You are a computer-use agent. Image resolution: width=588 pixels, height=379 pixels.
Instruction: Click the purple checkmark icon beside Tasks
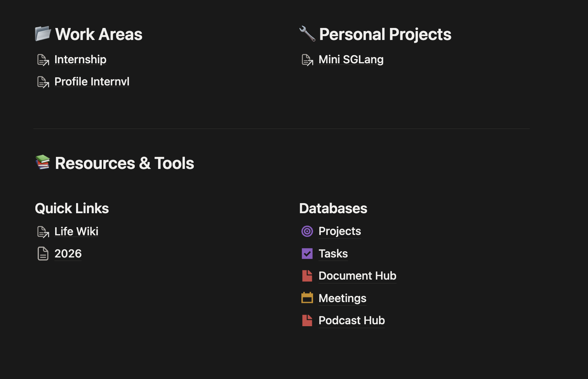[x=307, y=254]
